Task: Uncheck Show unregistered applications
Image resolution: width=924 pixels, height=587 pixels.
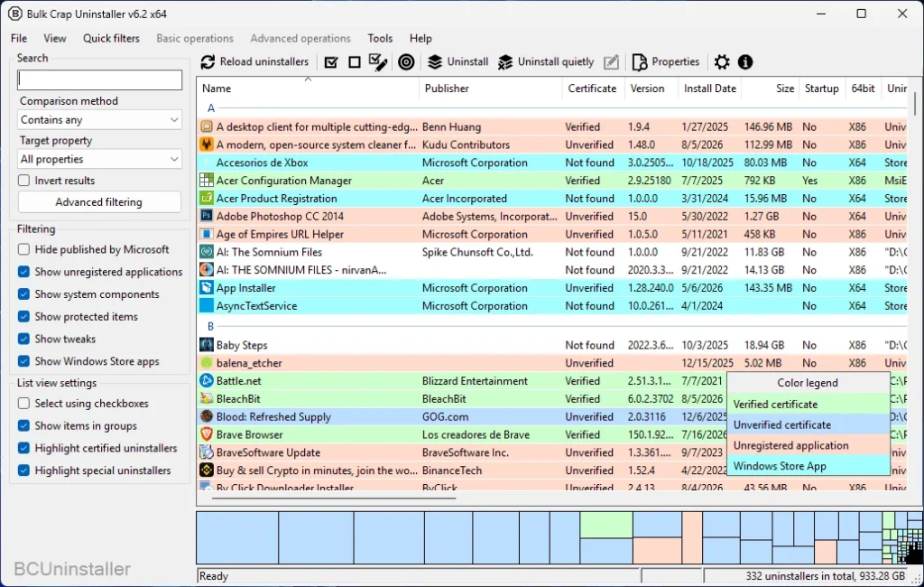Action: click(x=23, y=272)
